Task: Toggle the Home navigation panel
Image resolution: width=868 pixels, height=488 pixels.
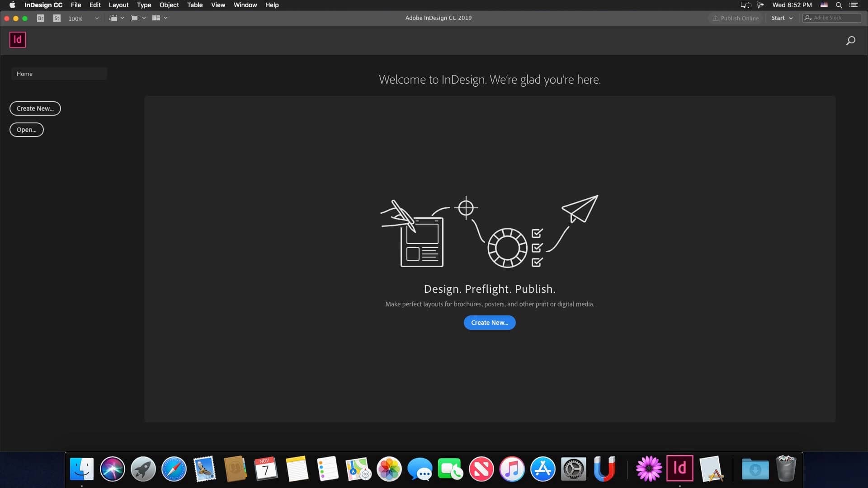Action: (x=60, y=73)
